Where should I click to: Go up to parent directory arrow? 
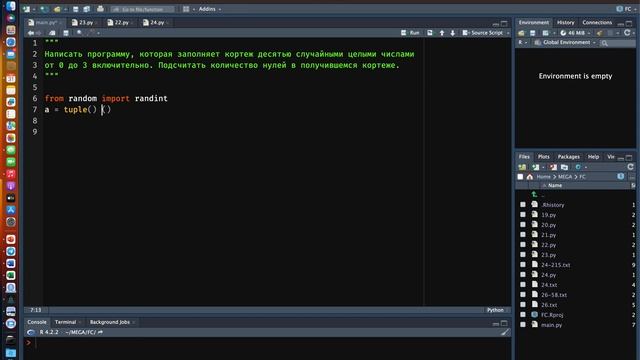(x=534, y=195)
